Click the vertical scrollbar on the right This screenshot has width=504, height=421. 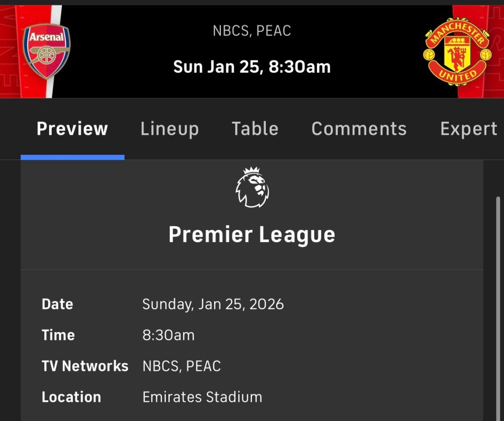click(498, 295)
